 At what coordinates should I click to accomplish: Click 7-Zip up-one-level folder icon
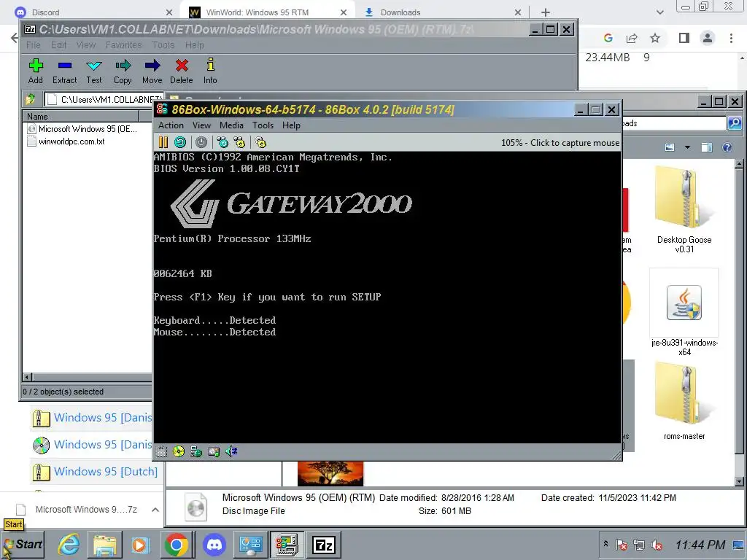click(x=31, y=99)
